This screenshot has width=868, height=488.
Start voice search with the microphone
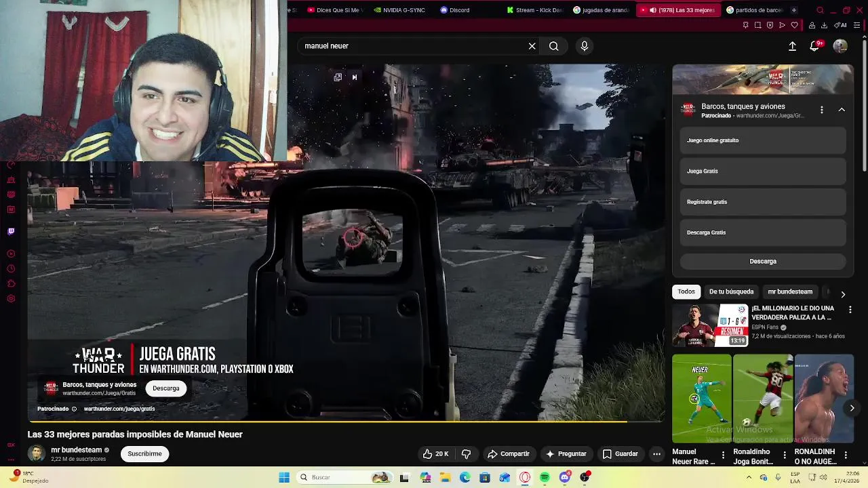(x=585, y=46)
